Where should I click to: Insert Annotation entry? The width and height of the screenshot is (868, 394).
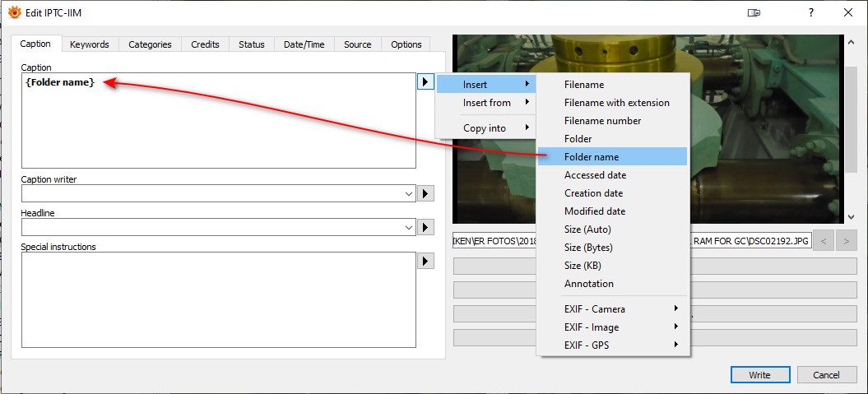coord(613,283)
